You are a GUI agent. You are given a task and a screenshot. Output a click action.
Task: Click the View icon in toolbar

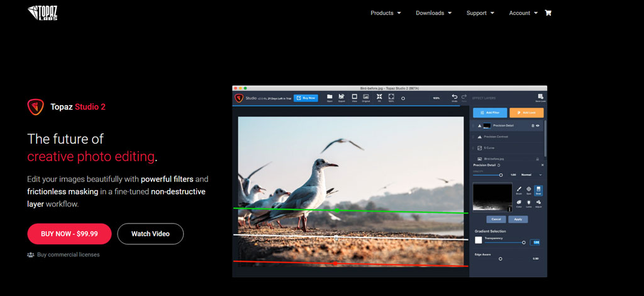coord(355,96)
